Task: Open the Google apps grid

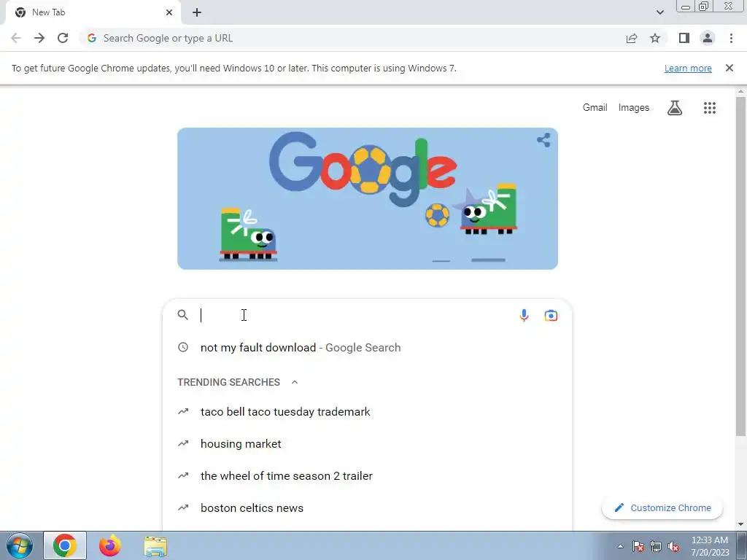Action: tap(710, 108)
